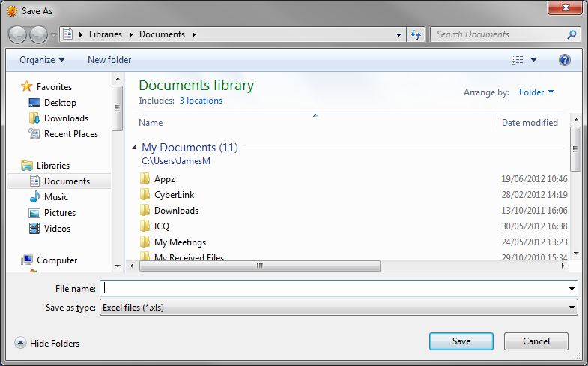Click the search magnifier icon

tap(572, 34)
